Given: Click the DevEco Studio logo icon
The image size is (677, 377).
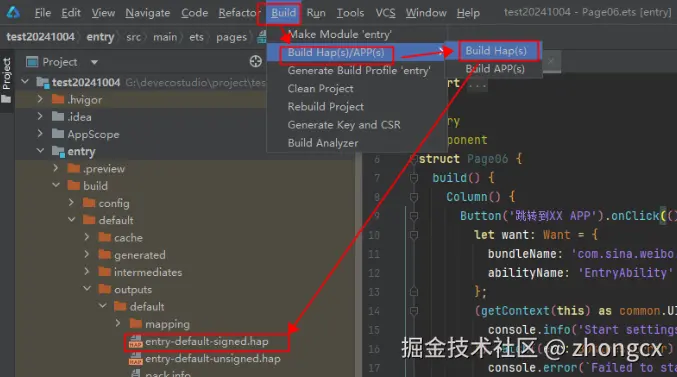Looking at the screenshot, I should (13, 13).
